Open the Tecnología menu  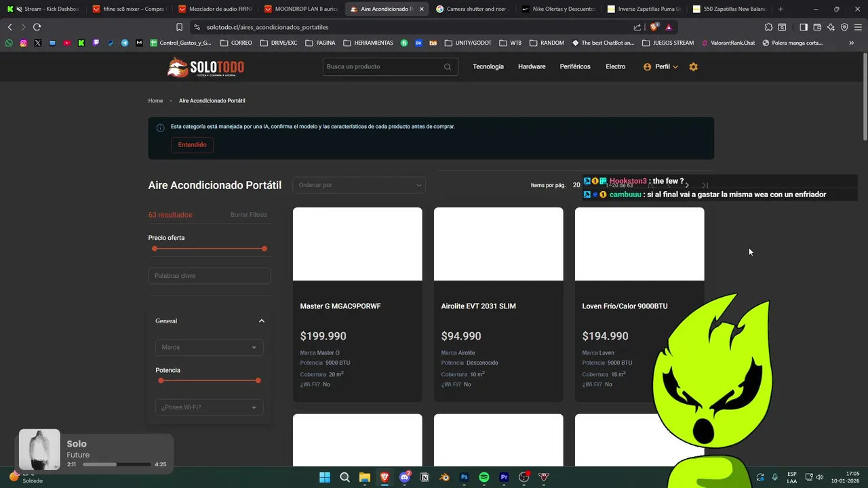488,66
